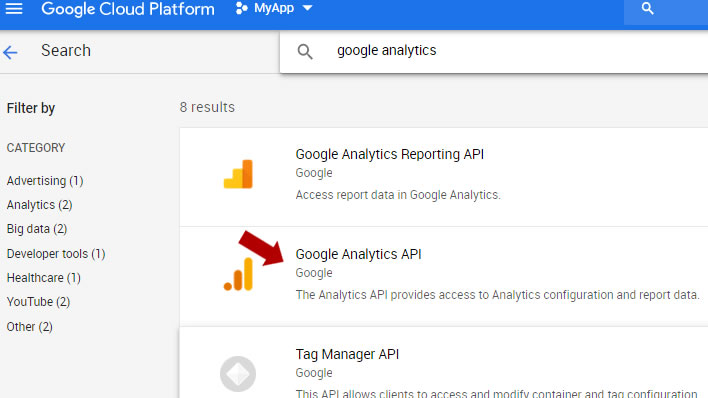Click the Google Analytics Reporting API logo
Screen dimensions: 708x398
238,174
